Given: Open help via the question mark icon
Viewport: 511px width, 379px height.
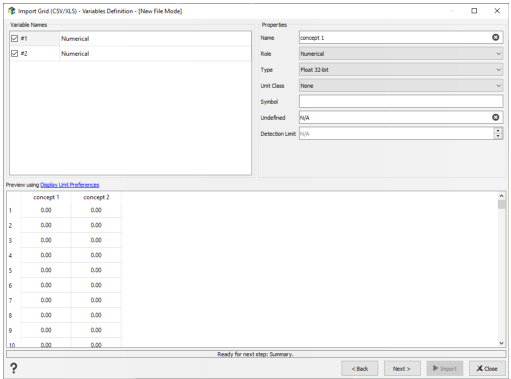Looking at the screenshot, I should coord(13,368).
